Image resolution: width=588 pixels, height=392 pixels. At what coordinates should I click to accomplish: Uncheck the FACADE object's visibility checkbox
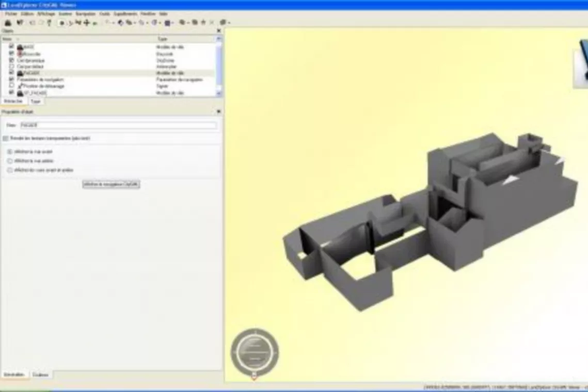[x=11, y=73]
